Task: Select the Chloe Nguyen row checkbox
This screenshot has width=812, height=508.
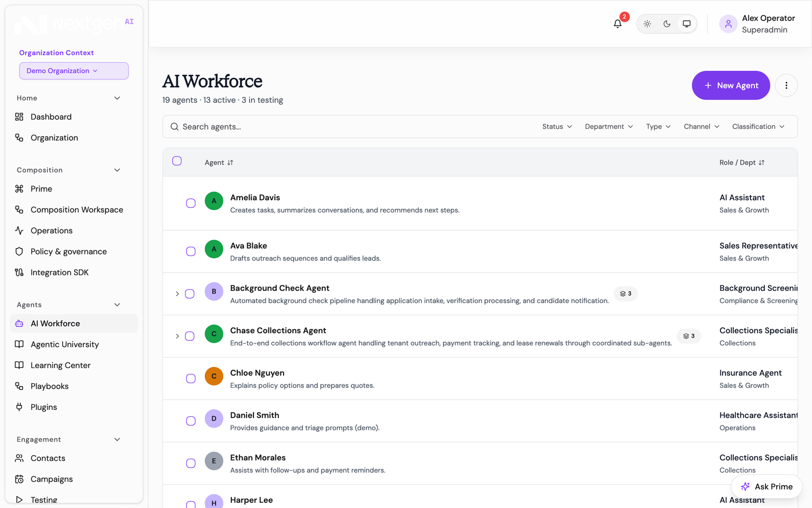Action: [191, 379]
